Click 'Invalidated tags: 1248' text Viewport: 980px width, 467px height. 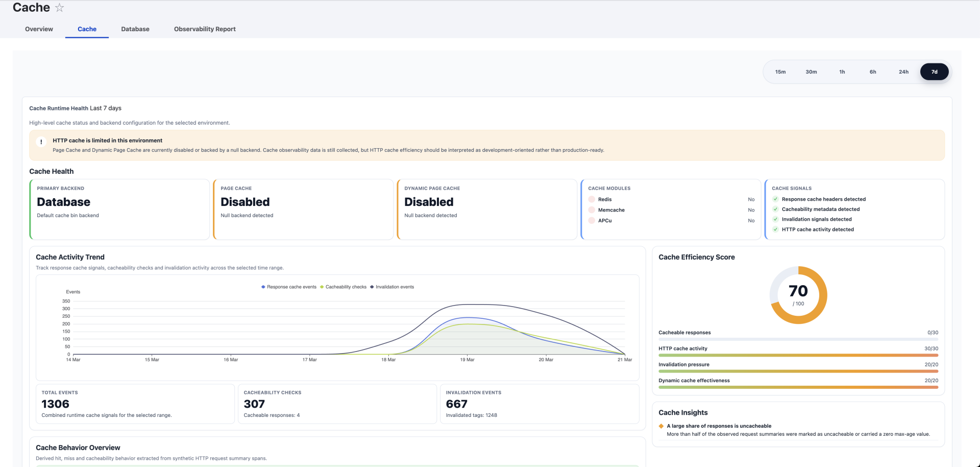point(471,415)
